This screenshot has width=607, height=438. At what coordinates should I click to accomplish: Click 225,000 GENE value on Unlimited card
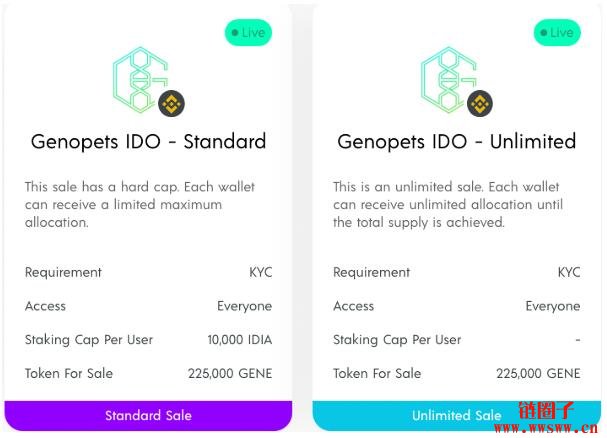point(538,373)
